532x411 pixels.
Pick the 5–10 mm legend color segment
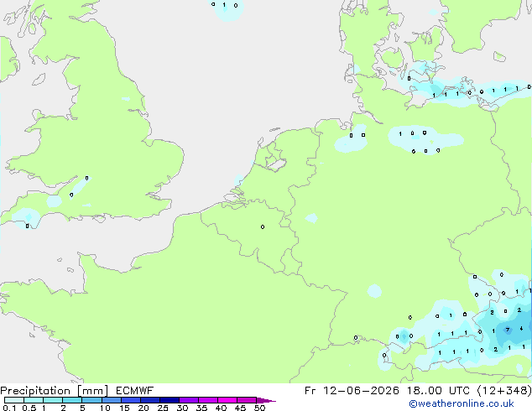pos(91,400)
